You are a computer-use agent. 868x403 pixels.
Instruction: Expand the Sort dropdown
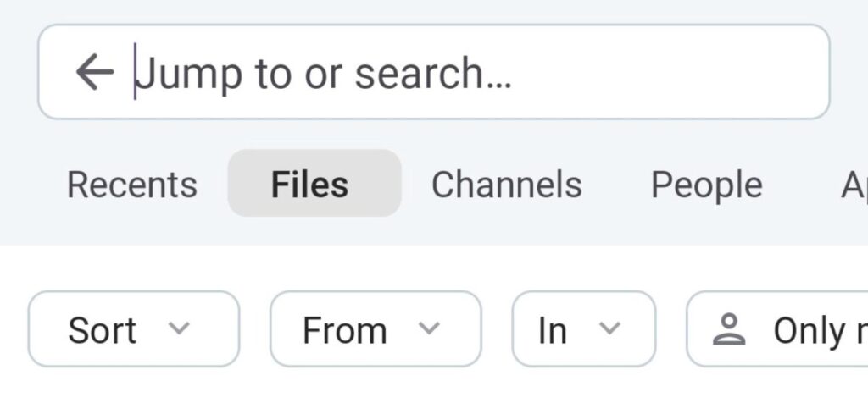click(134, 328)
